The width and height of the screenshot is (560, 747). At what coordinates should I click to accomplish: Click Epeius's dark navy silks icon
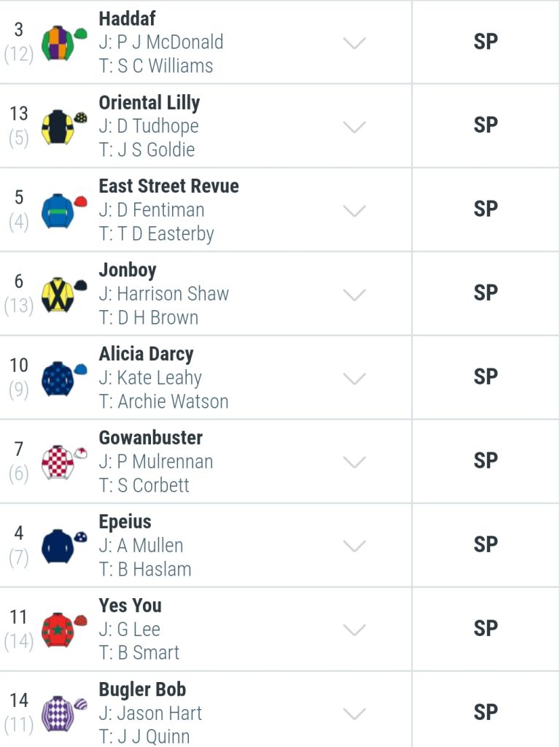[64, 546]
